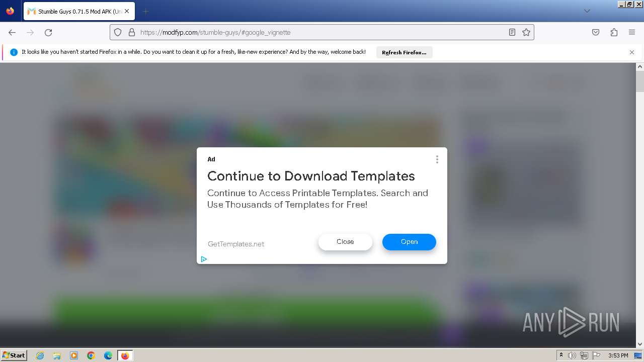Click the GetTemplates.net link
The height and width of the screenshot is (362, 644).
click(x=236, y=244)
